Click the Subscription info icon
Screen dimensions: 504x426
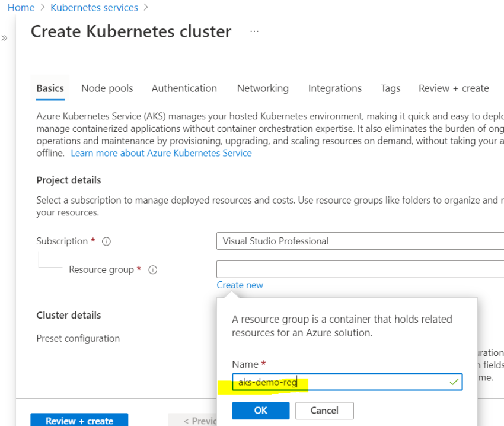[106, 241]
